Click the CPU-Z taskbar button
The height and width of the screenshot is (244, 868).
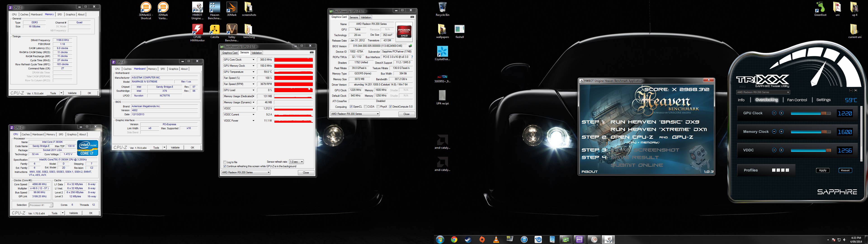tap(580, 240)
